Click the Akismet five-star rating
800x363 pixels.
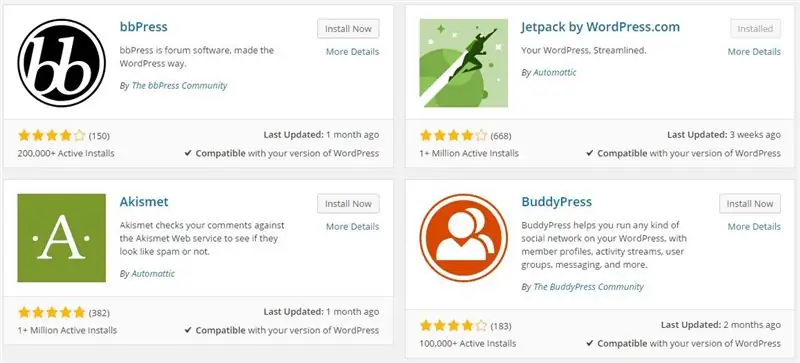click(x=52, y=312)
